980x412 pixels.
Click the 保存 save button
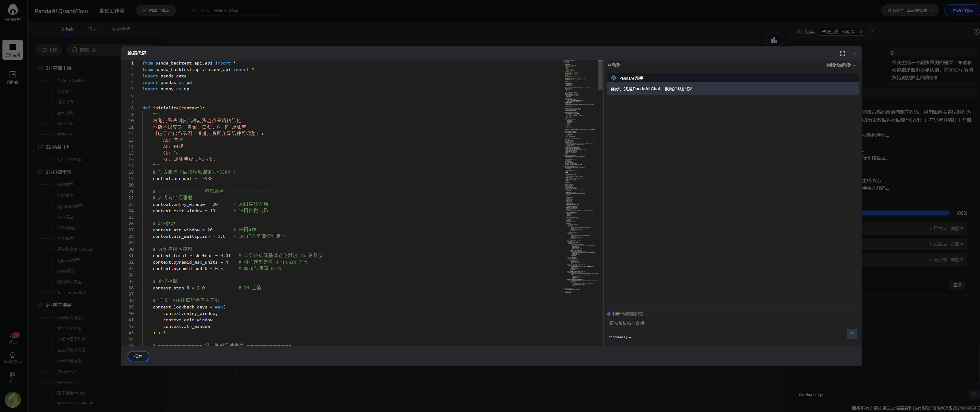click(138, 356)
